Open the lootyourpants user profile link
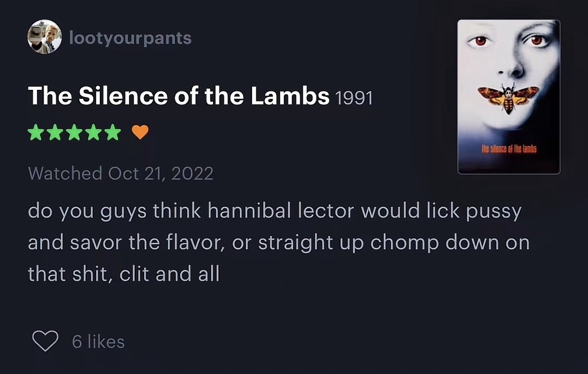This screenshot has height=374, width=588. point(130,38)
